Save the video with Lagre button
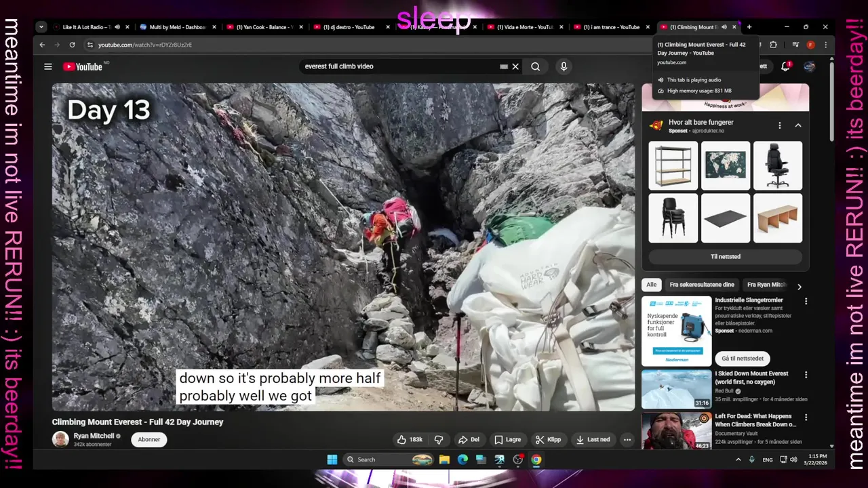The height and width of the screenshot is (488, 868). 508,439
